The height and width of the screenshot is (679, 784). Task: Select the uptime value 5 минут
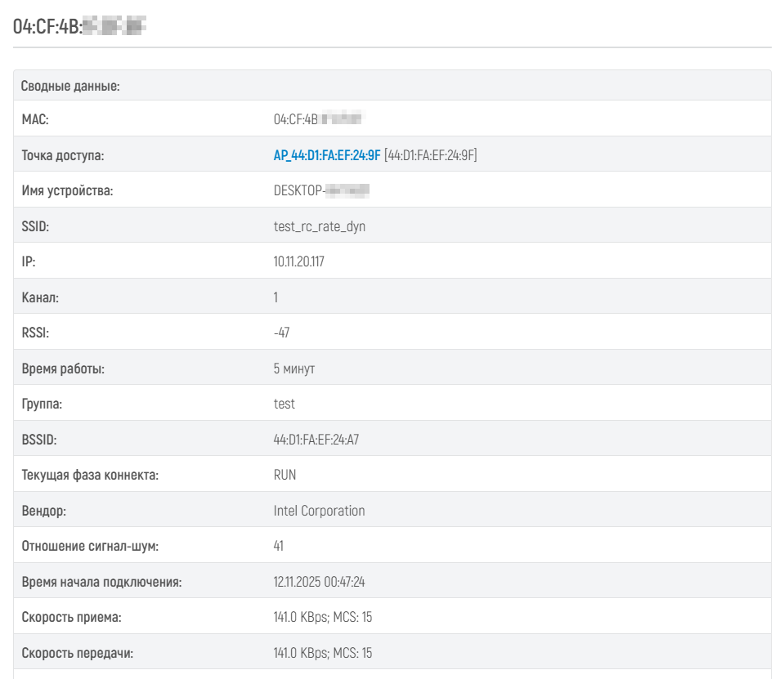pyautogui.click(x=294, y=369)
